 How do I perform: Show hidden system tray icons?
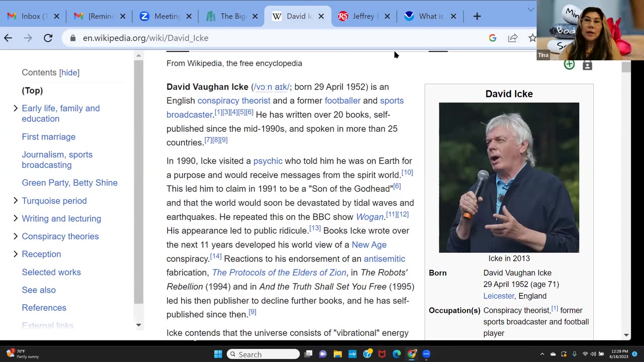coord(542,354)
